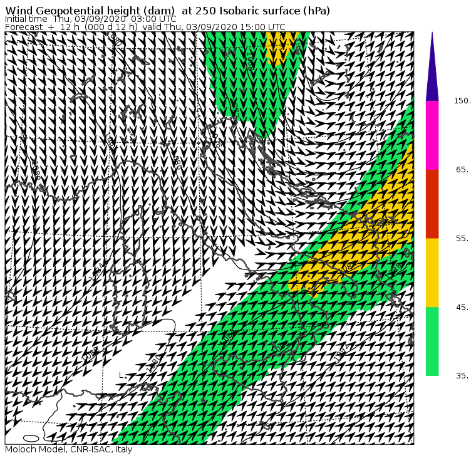Click the legend value '35.'

[462, 376]
